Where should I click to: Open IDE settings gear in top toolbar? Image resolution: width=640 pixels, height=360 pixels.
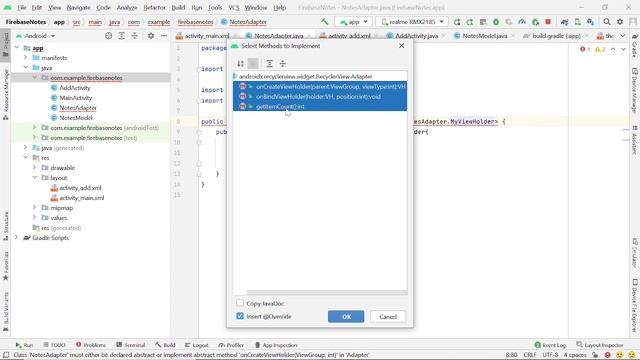coord(620,22)
